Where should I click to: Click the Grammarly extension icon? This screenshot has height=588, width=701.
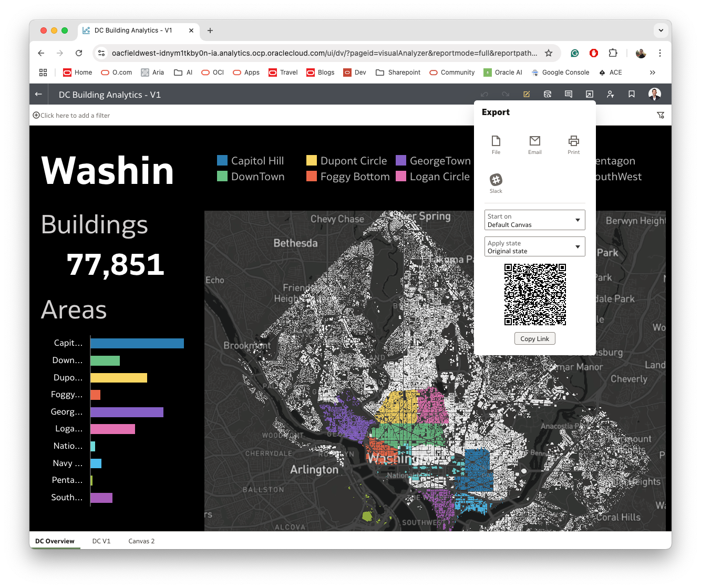click(x=575, y=53)
